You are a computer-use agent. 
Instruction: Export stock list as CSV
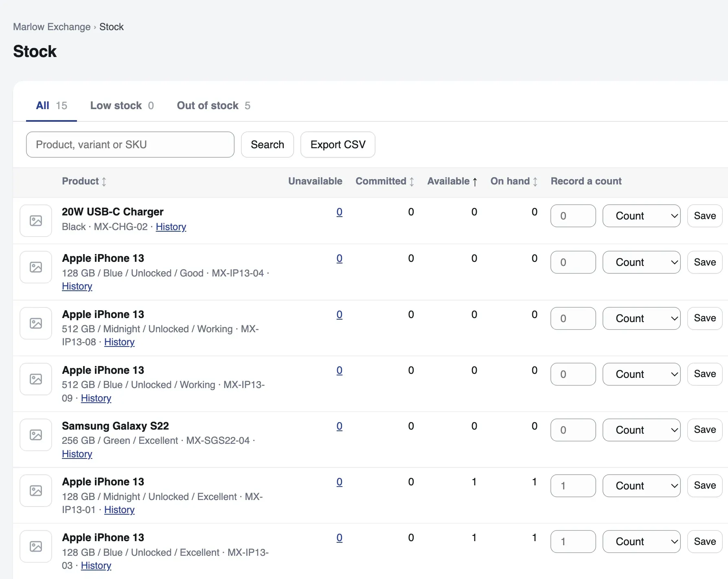click(338, 145)
